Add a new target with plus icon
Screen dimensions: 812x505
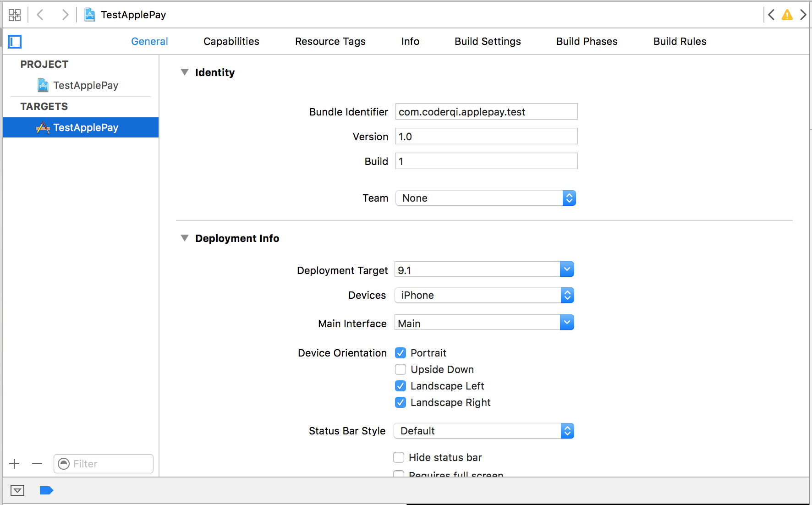[x=14, y=464]
